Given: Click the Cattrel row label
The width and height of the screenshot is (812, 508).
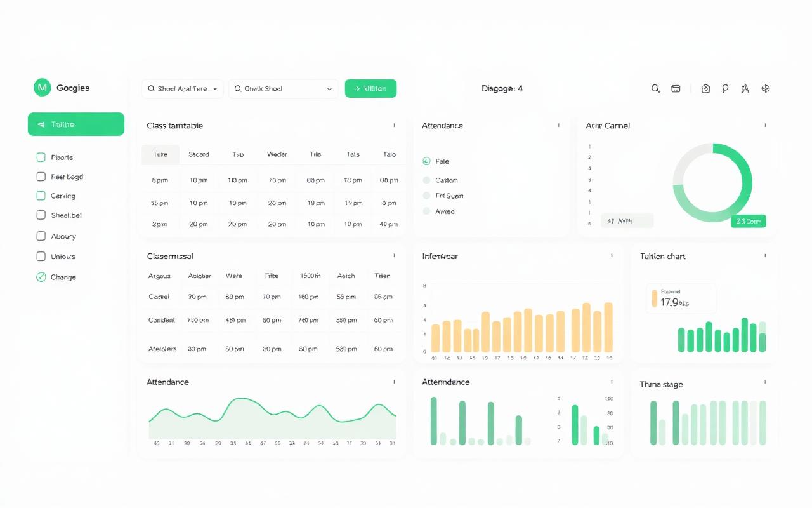Looking at the screenshot, I should coord(159,297).
